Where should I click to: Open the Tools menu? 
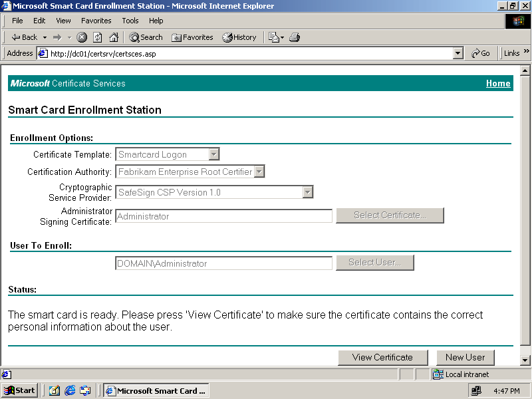point(130,21)
